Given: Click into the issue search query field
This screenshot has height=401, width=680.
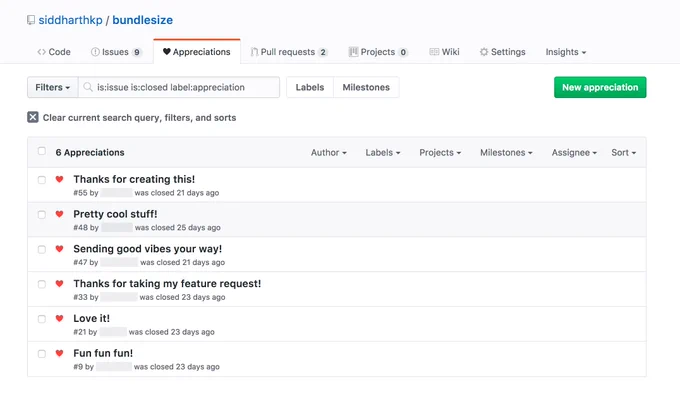Looking at the screenshot, I should [179, 87].
